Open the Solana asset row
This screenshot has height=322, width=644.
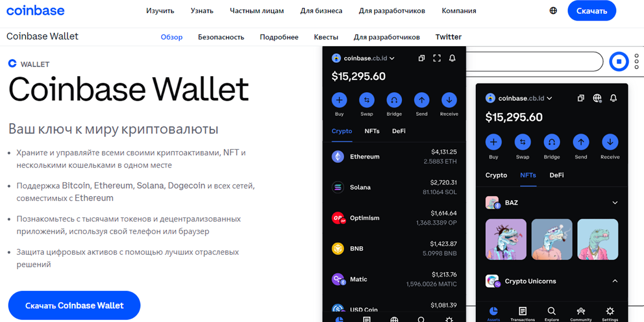(394, 187)
